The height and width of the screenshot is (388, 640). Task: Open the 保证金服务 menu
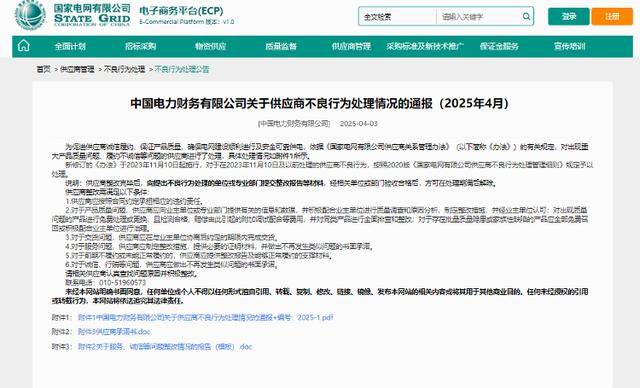tap(499, 47)
